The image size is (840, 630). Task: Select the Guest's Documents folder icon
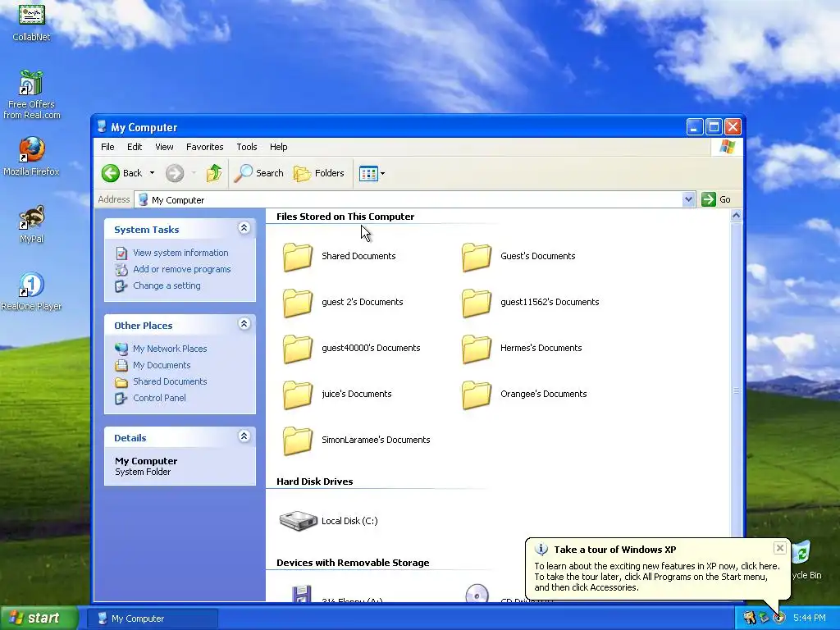click(477, 257)
